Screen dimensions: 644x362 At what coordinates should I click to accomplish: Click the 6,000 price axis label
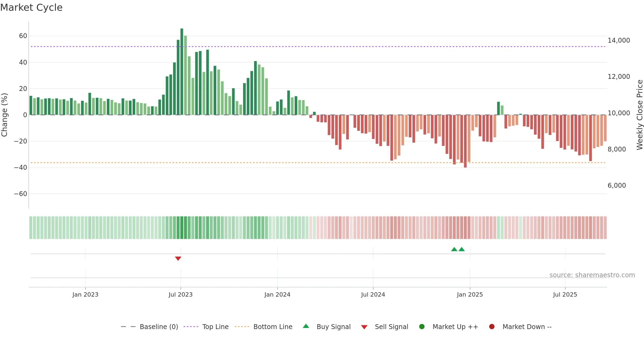pyautogui.click(x=617, y=185)
